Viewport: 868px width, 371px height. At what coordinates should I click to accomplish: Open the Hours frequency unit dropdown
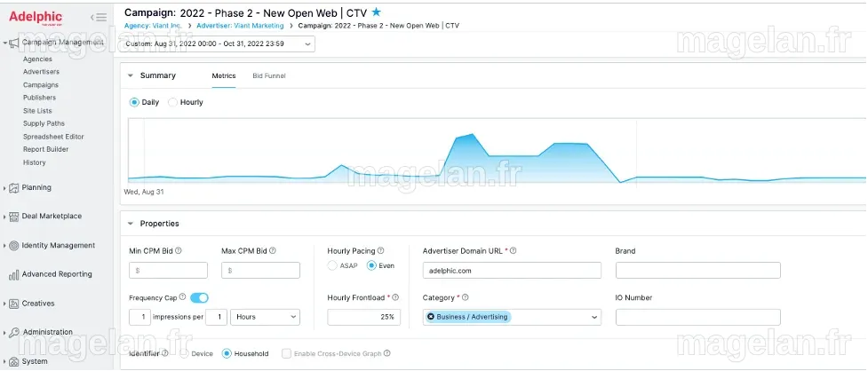click(265, 317)
